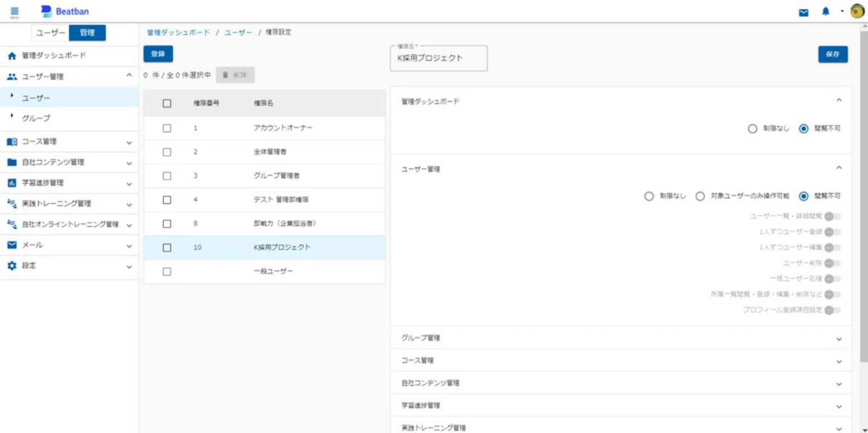
Task: Select 制限なし radio under 管理ダッシュボード
Action: (x=753, y=129)
